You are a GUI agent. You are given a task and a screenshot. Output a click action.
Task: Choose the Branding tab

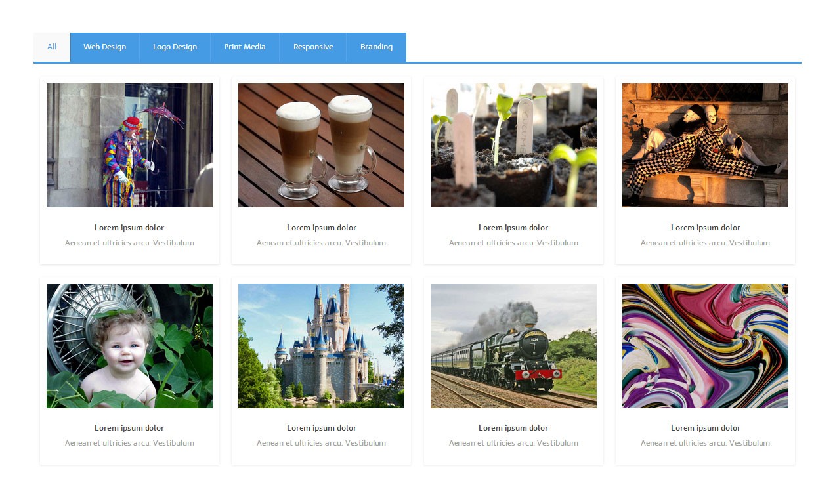[x=376, y=47]
